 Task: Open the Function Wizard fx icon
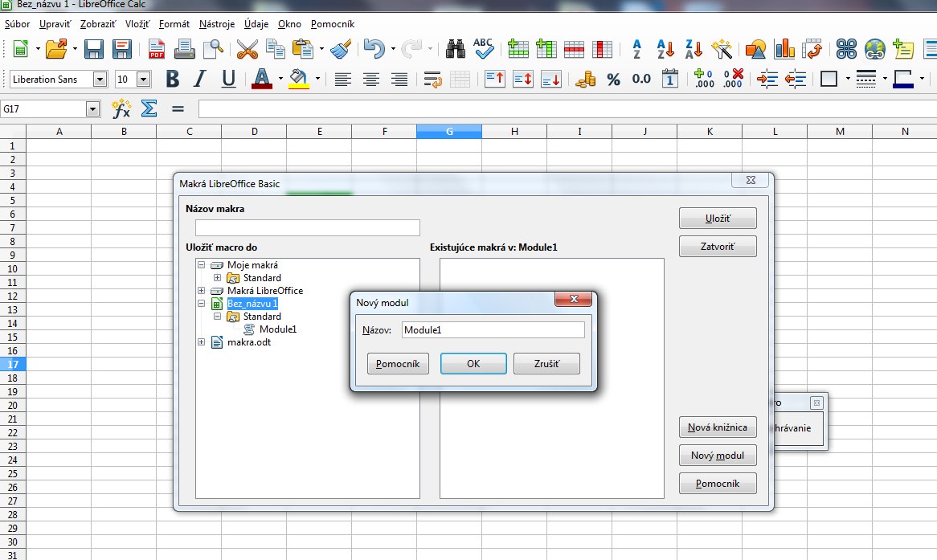tap(121, 108)
